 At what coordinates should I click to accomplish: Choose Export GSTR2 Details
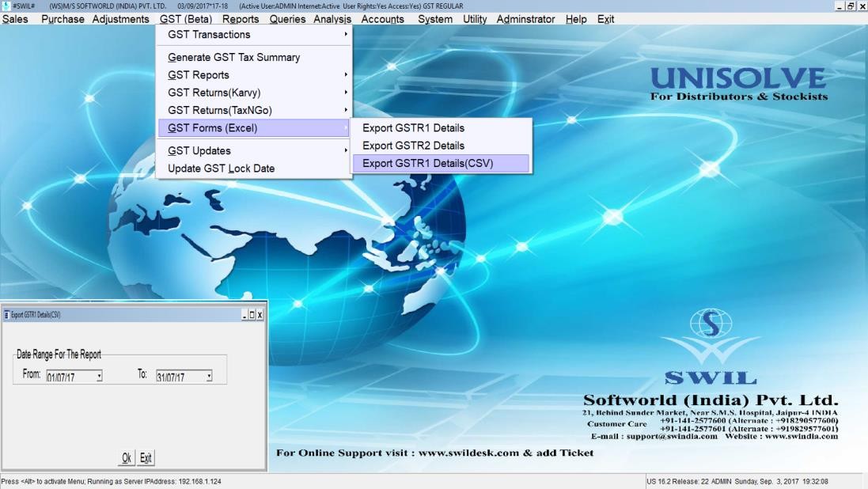(442, 146)
